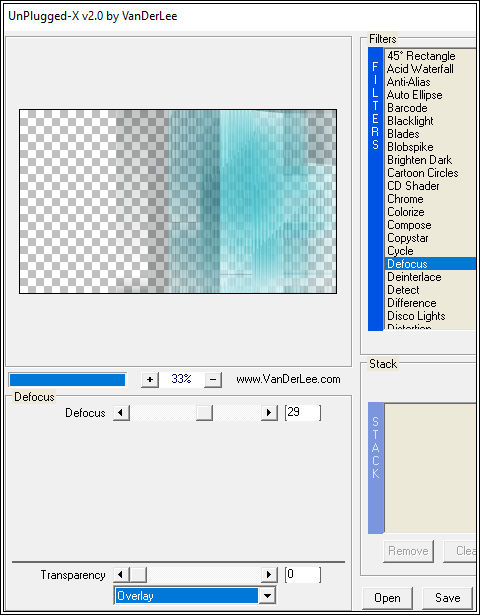Choose the Acid Waterfall filter
Image resolution: width=480 pixels, height=615 pixels.
pos(420,69)
